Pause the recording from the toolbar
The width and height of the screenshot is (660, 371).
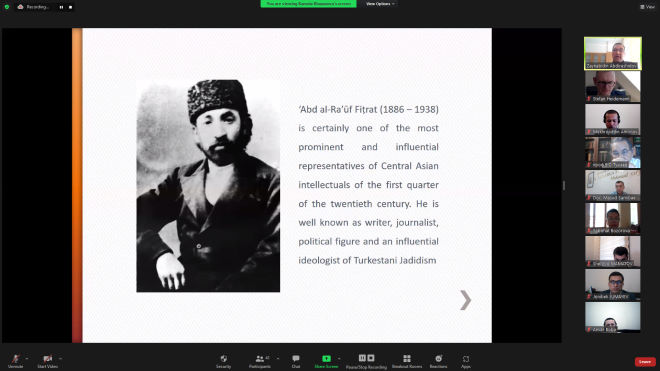(x=362, y=358)
